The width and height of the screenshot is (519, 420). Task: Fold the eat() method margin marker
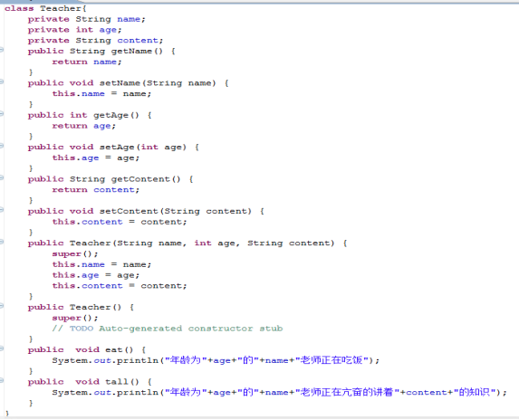click(1, 348)
